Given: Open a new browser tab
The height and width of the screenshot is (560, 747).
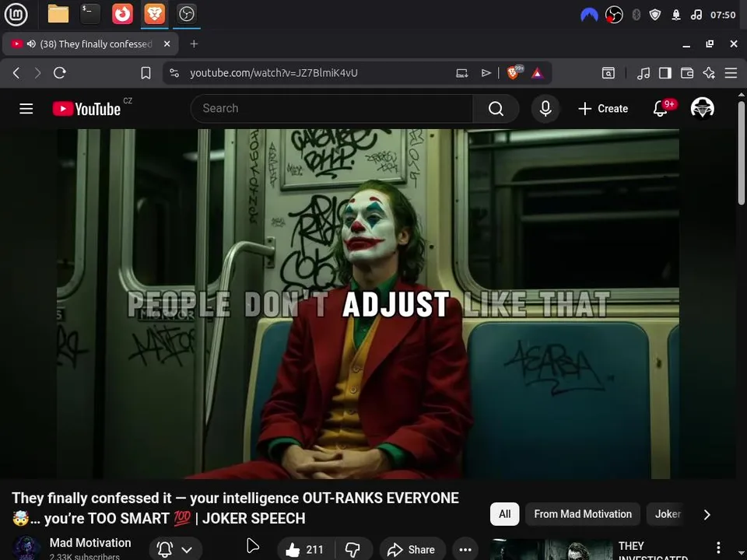Looking at the screenshot, I should pyautogui.click(x=194, y=44).
